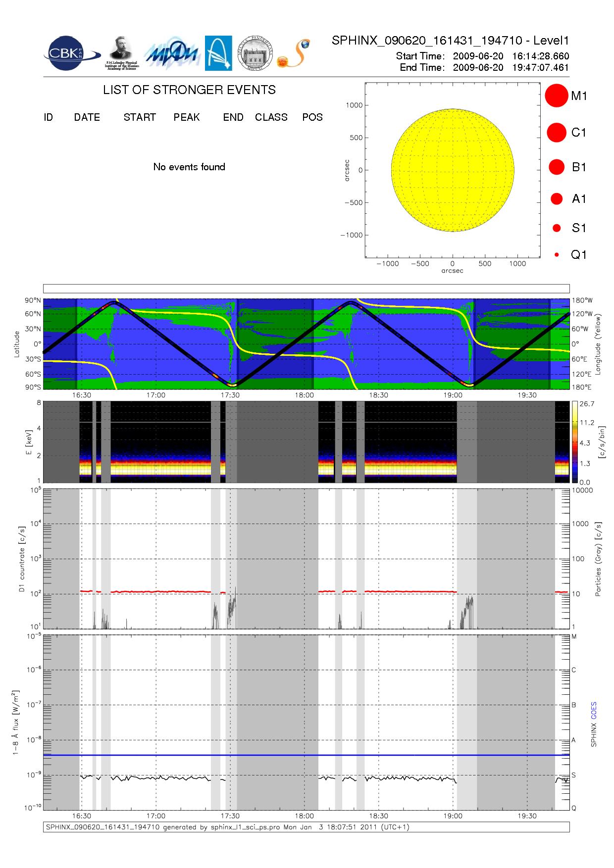The height and width of the screenshot is (868, 614).
Task: Click the empty bar above the orbit map
Action: coord(306,289)
